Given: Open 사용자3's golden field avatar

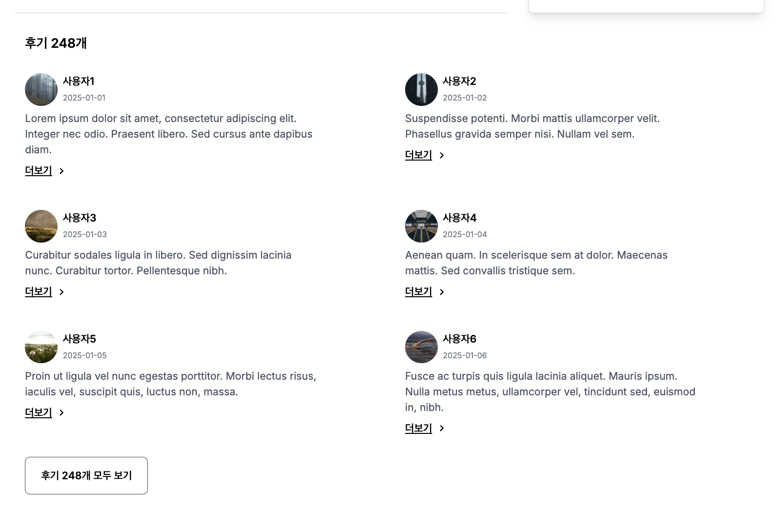Looking at the screenshot, I should tap(41, 226).
